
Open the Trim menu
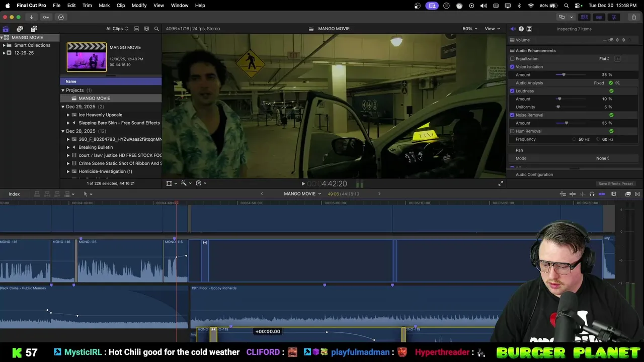click(x=87, y=6)
